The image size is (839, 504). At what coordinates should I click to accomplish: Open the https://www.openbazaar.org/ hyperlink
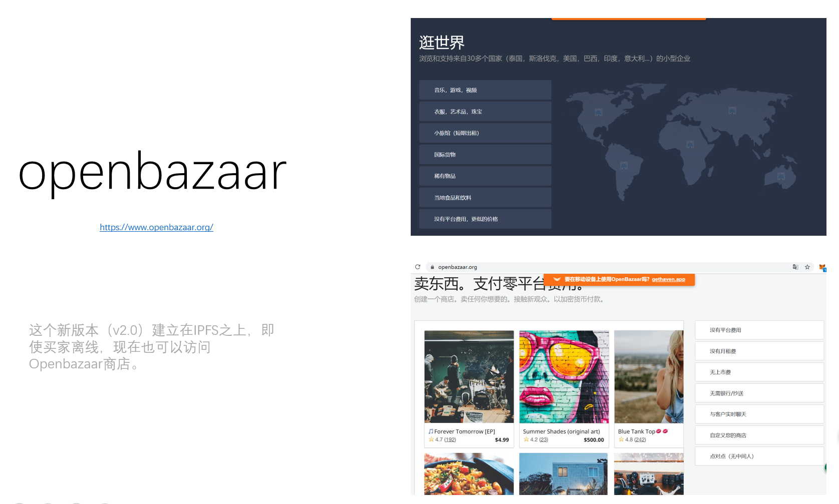(x=156, y=227)
